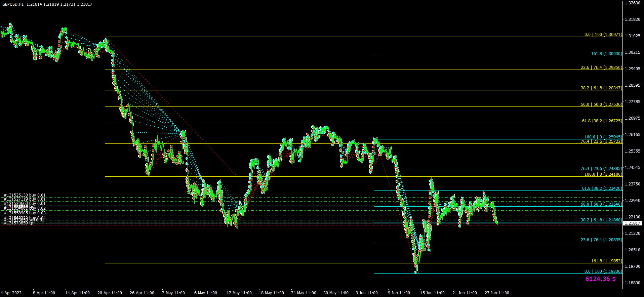Select Fibonacci label 61.8 |38.2 (1.26725)

click(x=602, y=121)
